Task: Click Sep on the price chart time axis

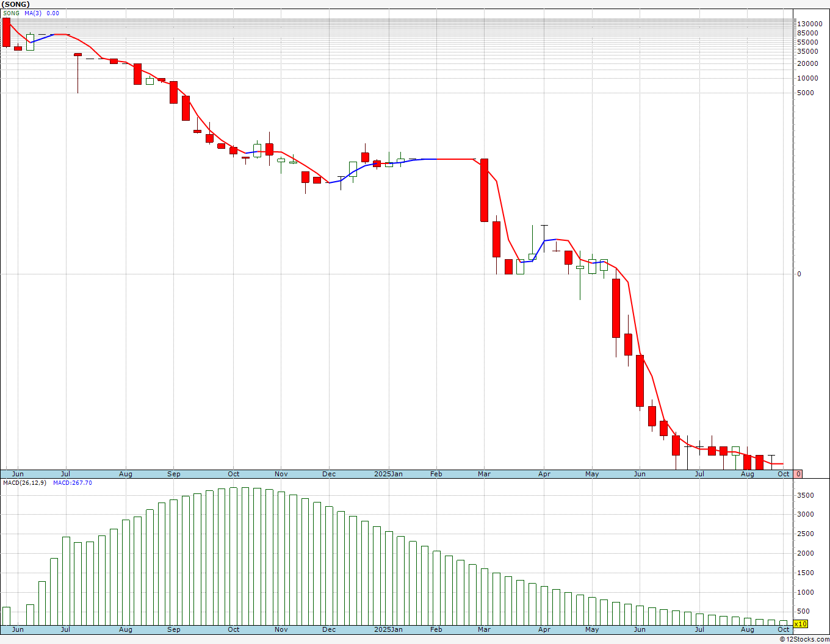Action: pyautogui.click(x=174, y=474)
